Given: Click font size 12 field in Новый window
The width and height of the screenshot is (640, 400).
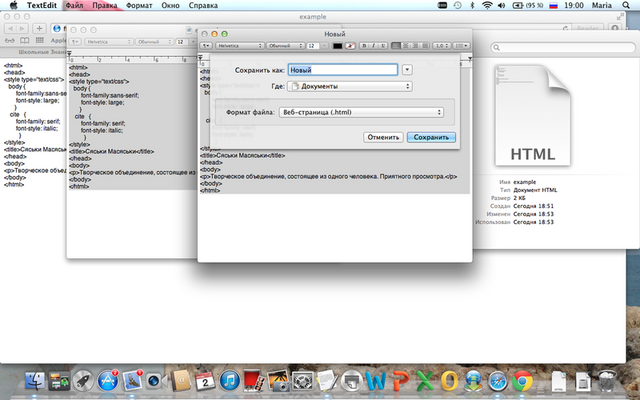Looking at the screenshot, I should 313,46.
